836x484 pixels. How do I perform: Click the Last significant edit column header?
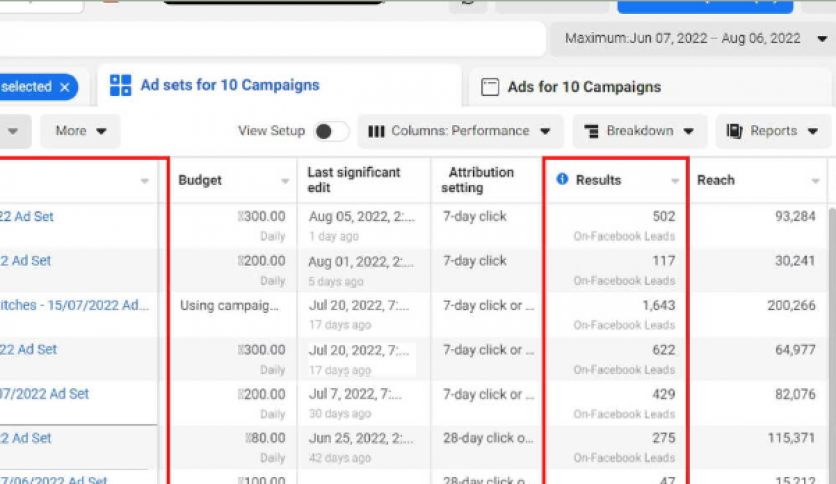(x=353, y=180)
